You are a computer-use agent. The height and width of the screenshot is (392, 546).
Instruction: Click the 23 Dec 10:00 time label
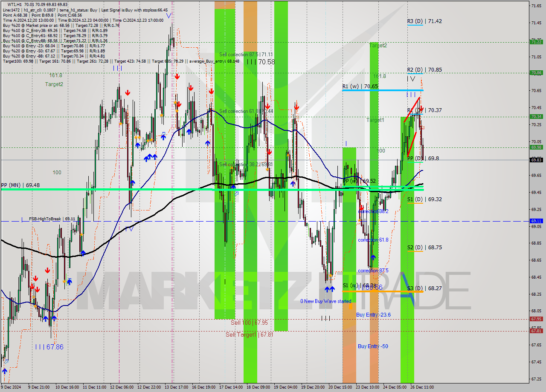[367, 387]
